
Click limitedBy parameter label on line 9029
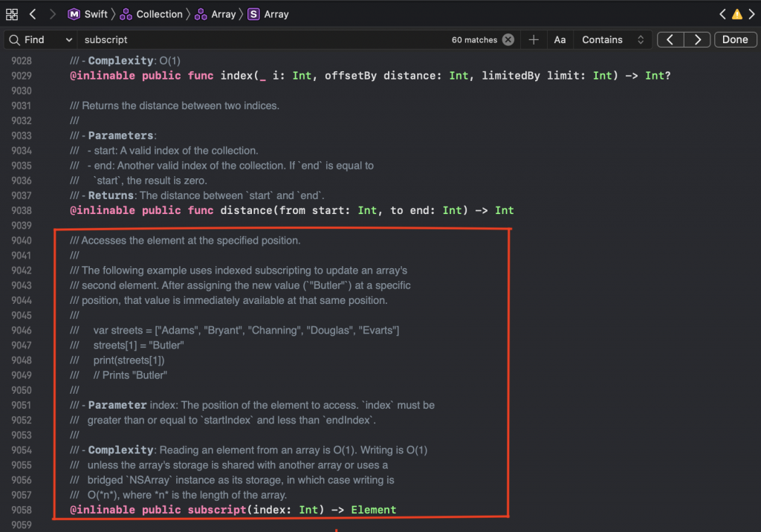pos(511,76)
